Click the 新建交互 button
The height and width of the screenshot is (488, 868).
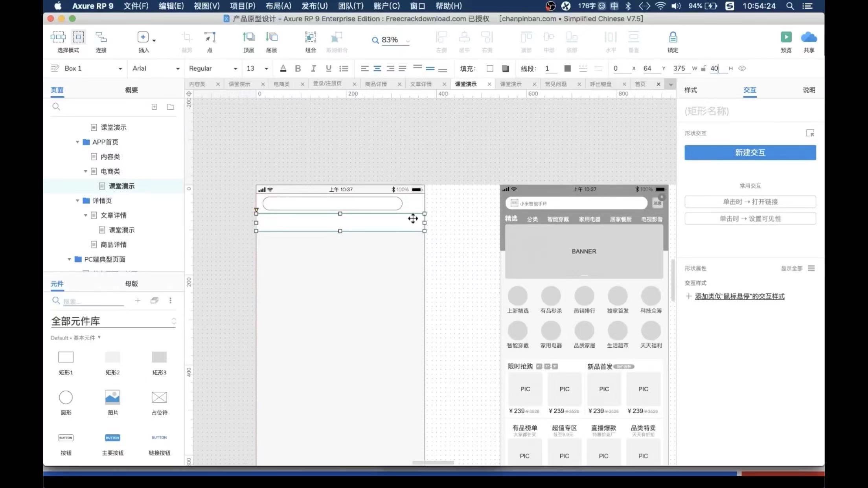click(750, 152)
